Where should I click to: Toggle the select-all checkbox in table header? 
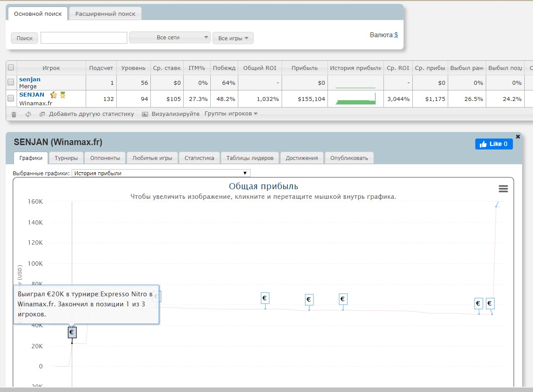point(11,68)
